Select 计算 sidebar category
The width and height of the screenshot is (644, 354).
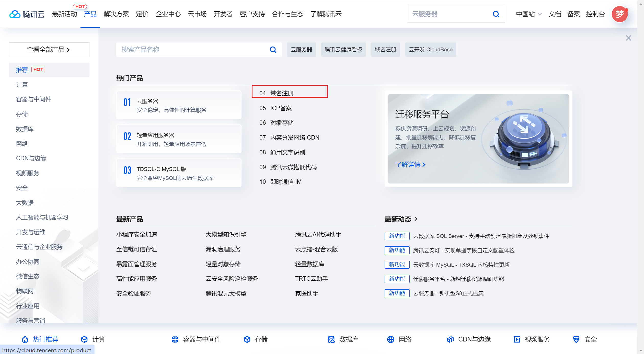tap(22, 85)
